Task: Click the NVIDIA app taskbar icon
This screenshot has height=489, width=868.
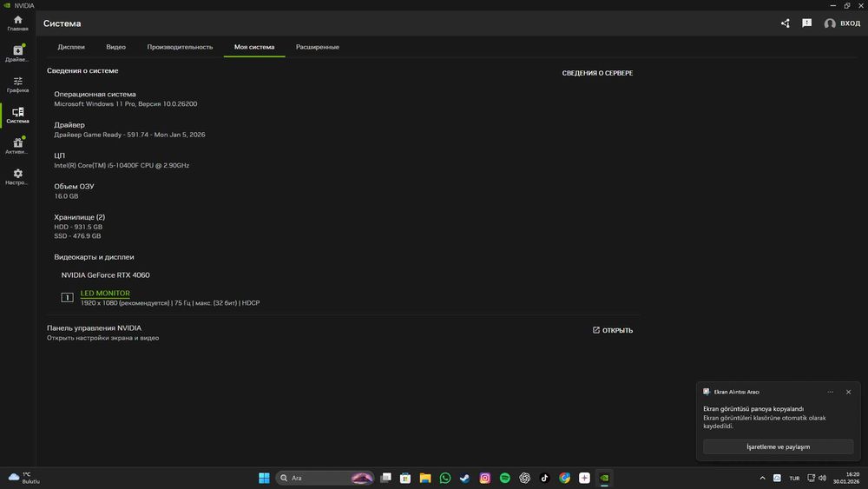Action: [604, 478]
